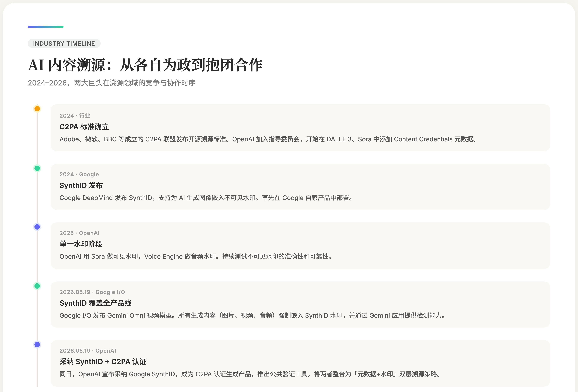Click the label 2024 · 行业

pyautogui.click(x=75, y=116)
